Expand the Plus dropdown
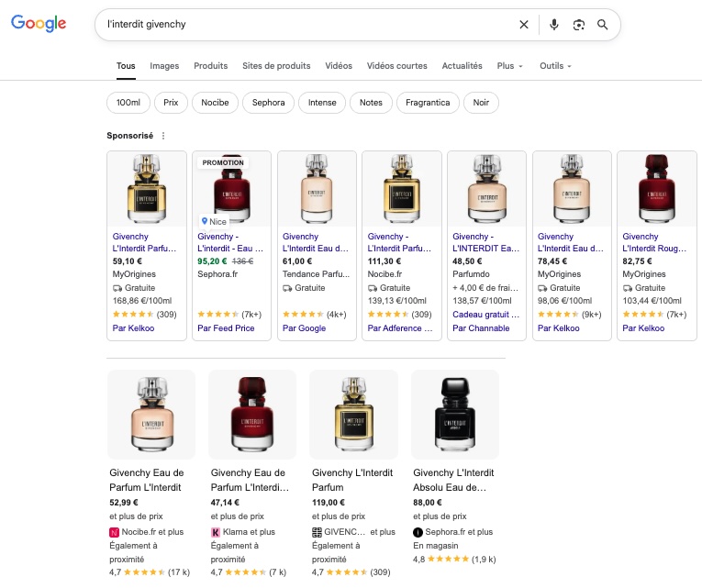The width and height of the screenshot is (702, 588). pos(509,66)
